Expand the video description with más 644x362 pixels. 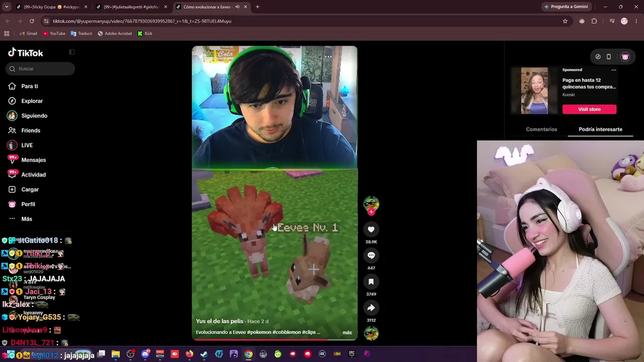[347, 332]
